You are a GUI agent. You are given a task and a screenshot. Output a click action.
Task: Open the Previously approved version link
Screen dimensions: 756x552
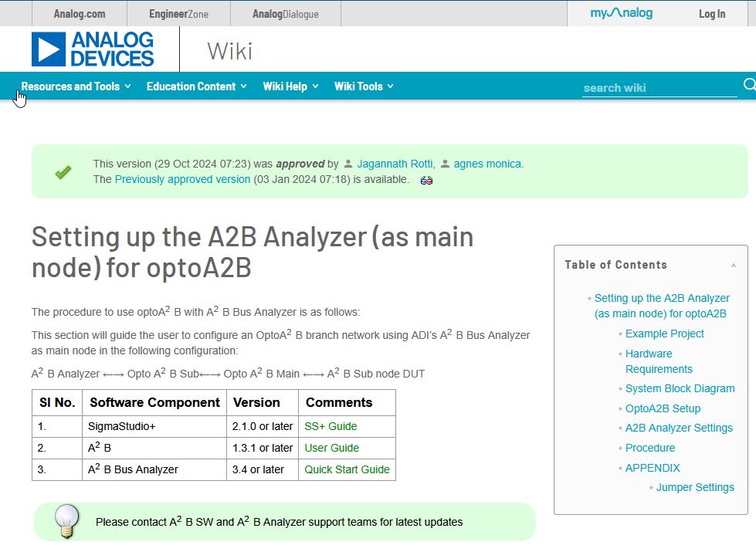pos(182,179)
